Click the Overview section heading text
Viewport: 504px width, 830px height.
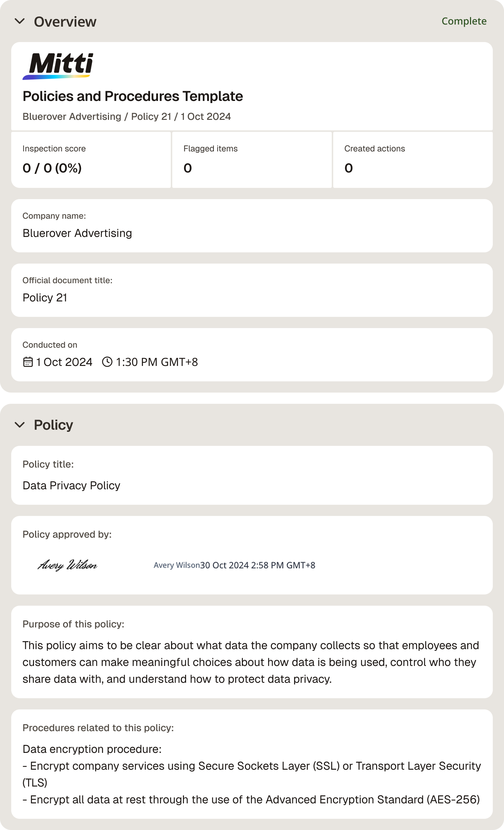tap(65, 22)
